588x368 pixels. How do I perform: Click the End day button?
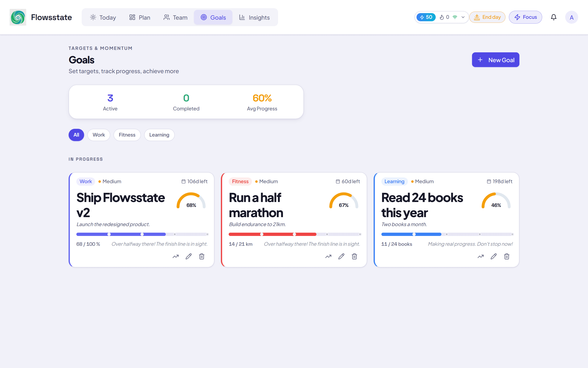point(487,17)
